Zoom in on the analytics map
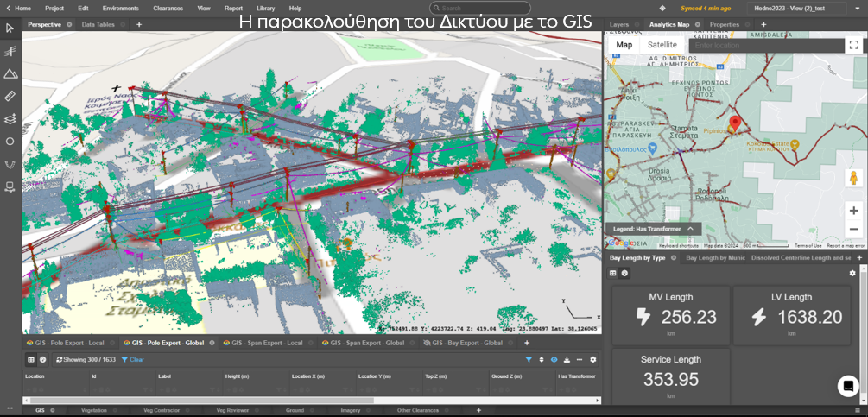This screenshot has height=417, width=868. pos(853,210)
